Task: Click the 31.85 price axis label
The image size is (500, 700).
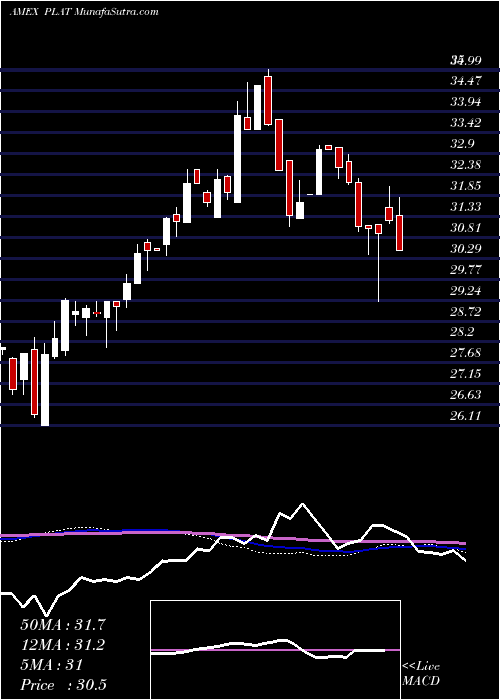Action: pos(466,186)
